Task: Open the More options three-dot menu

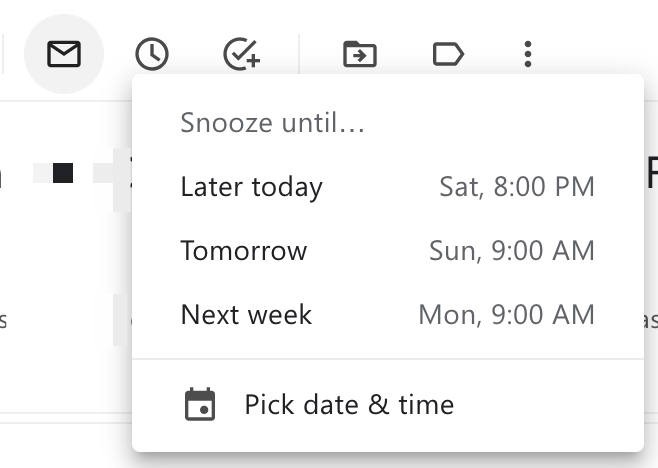Action: (528, 54)
